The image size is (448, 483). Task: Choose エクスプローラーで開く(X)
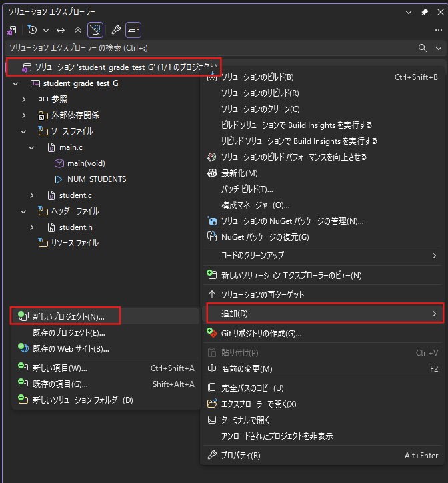click(323, 404)
